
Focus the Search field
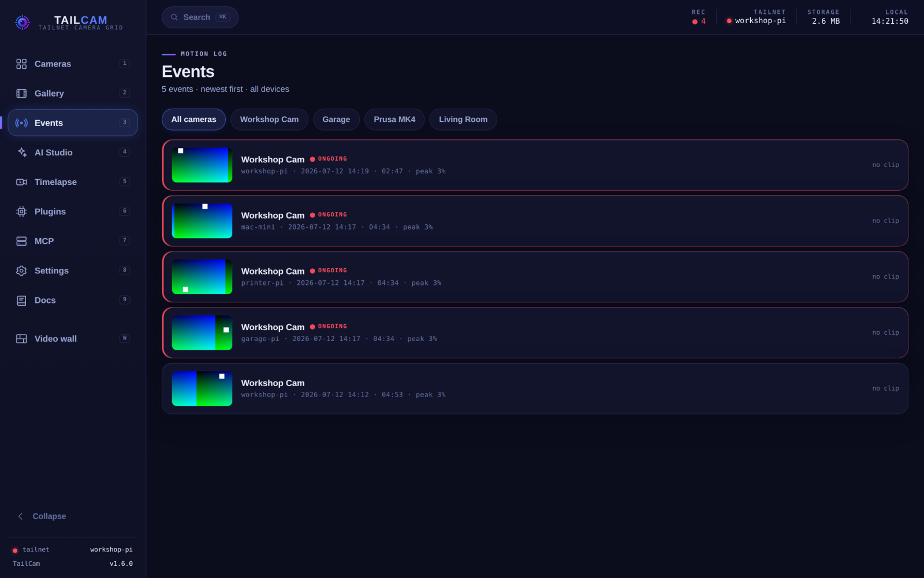(x=200, y=17)
